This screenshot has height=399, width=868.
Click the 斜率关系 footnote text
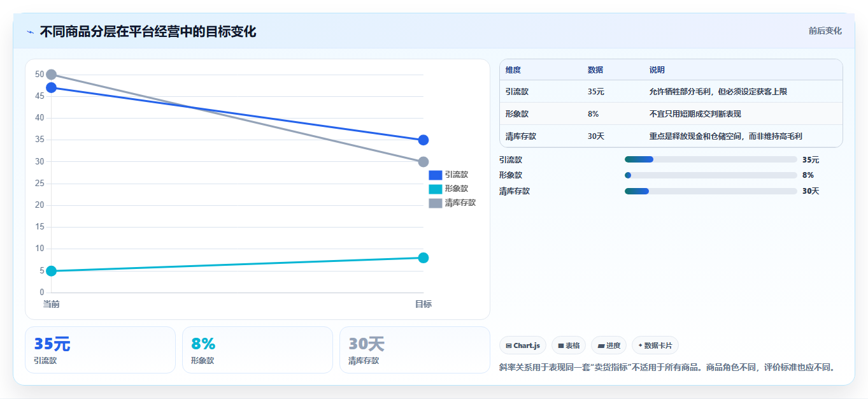667,368
